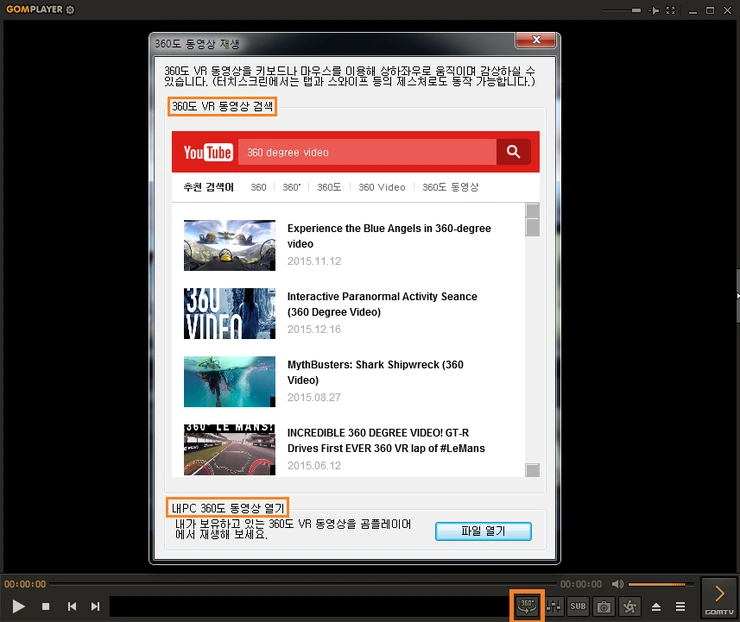The height and width of the screenshot is (622, 740).
Task: Click date 2015.06.12
Action: click(x=314, y=465)
